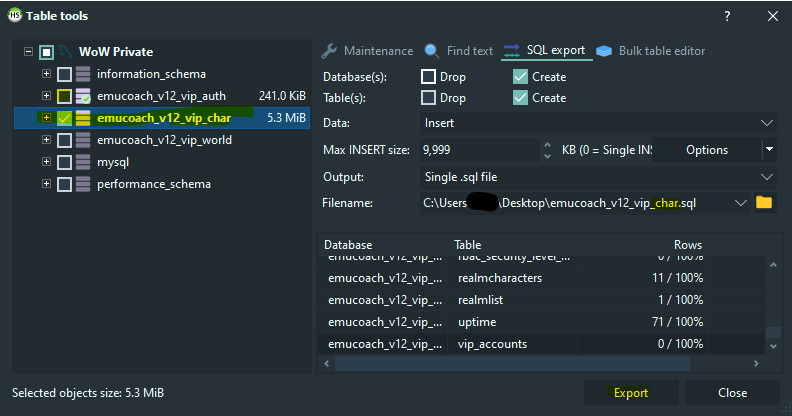Click the information_schema database icon

click(x=83, y=74)
